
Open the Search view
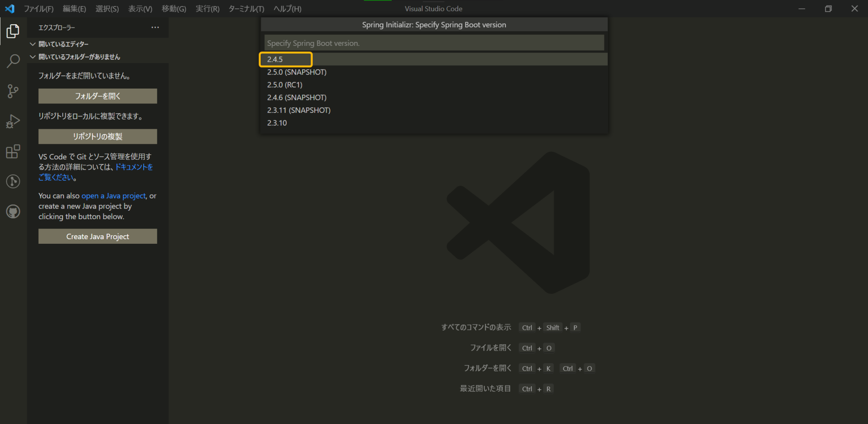13,61
